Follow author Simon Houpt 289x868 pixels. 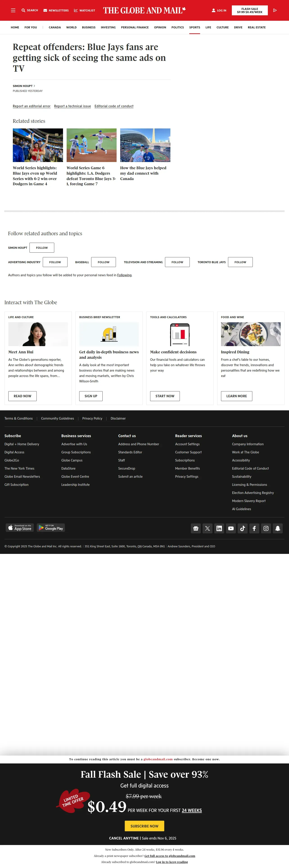tap(42, 248)
